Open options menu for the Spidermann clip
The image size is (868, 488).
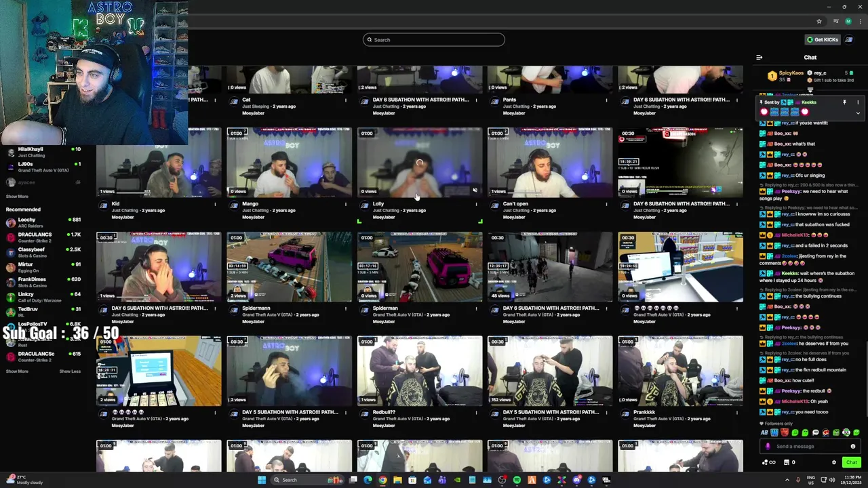(346, 308)
